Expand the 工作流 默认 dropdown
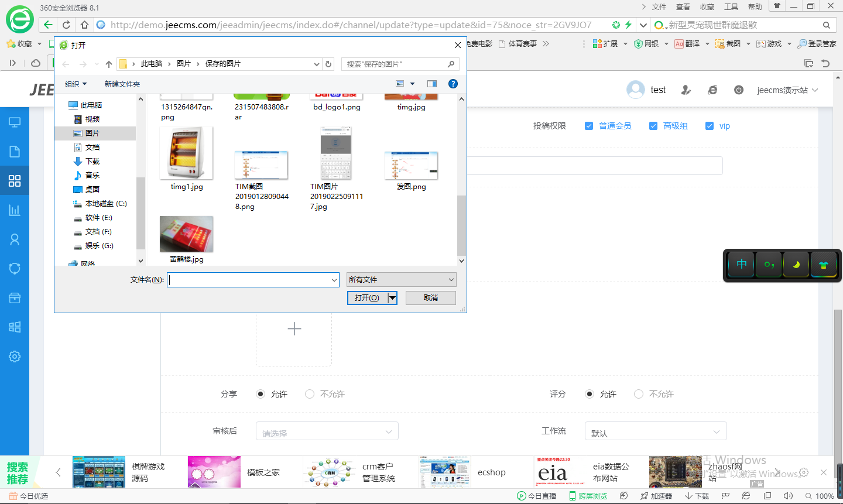 (656, 432)
